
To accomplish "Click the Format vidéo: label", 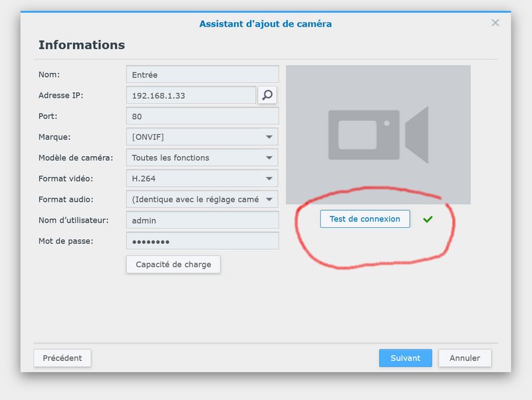I will click(x=66, y=178).
